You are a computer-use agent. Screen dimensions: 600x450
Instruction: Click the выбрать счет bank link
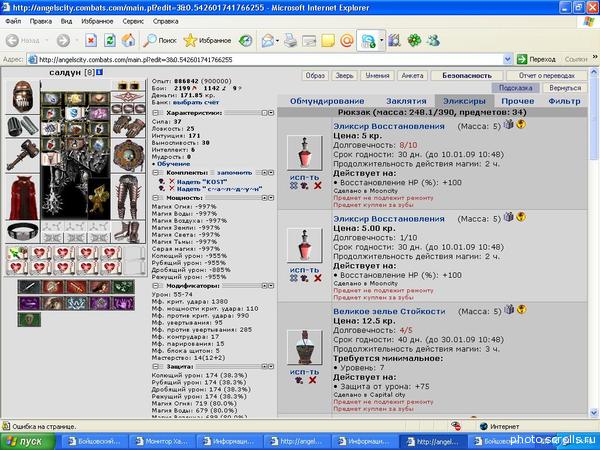pos(196,102)
